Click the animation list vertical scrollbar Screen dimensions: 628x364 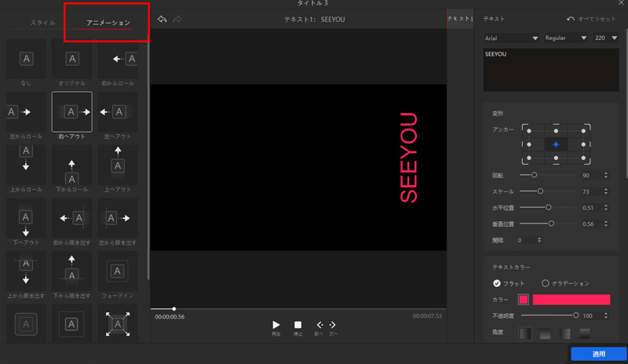pos(148,160)
